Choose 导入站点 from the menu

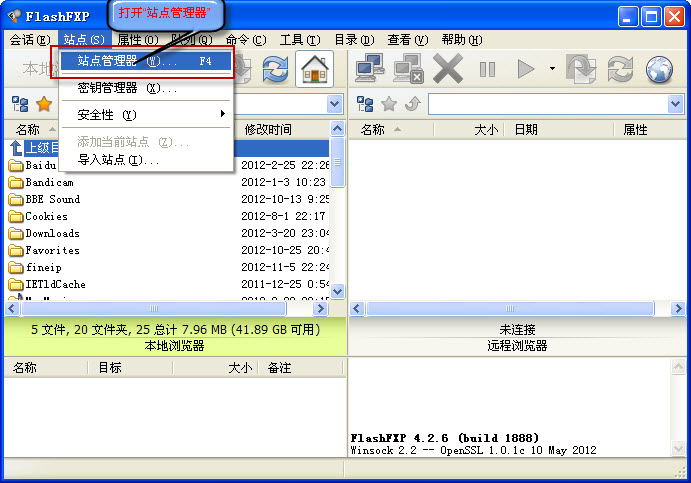118,159
